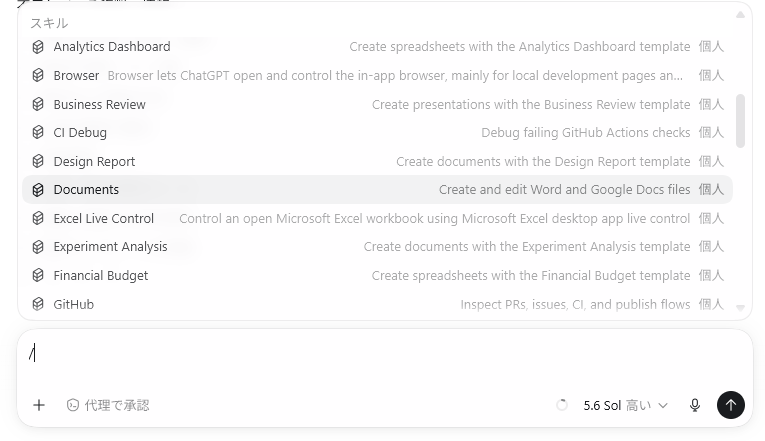Viewport: 765px width, 441px height.
Task: Click 'Inspect PRs, issues, CI, and publish flows'
Action: (575, 304)
